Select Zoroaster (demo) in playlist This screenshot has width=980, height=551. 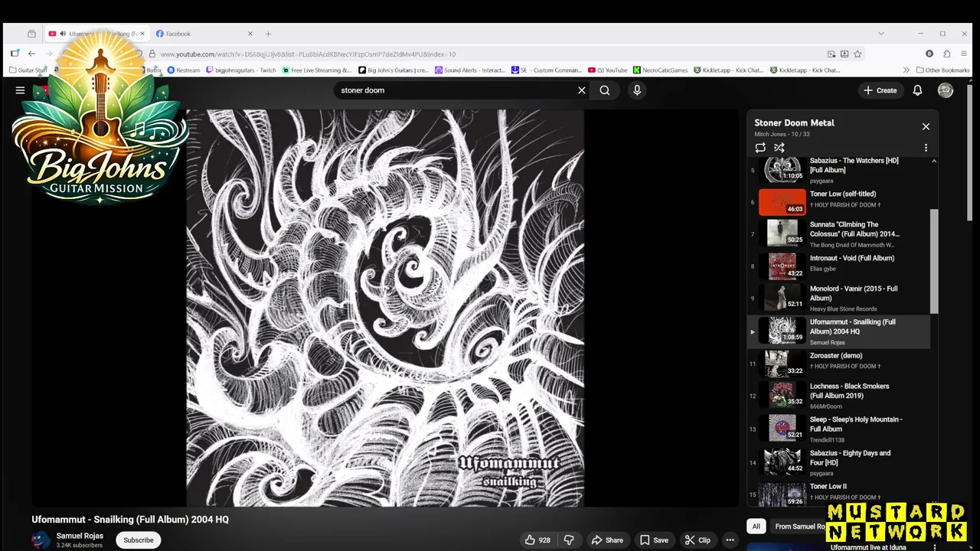839,364
